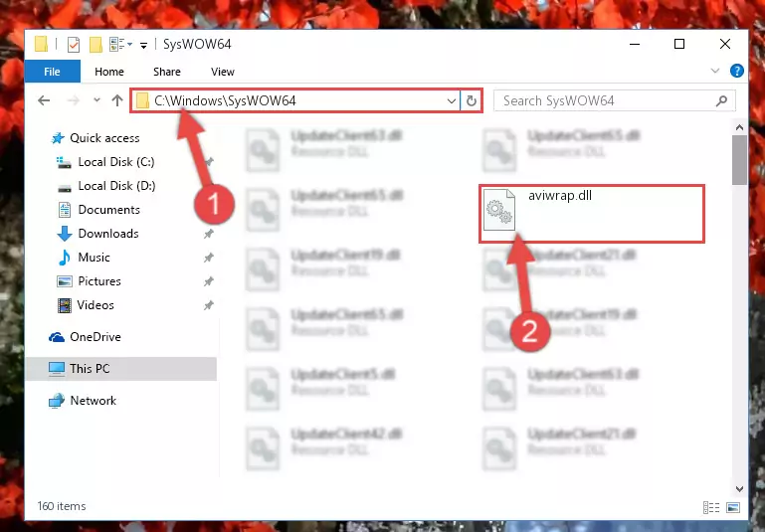The width and height of the screenshot is (765, 532).
Task: Click the Videos filmstrip icon
Action: 65,305
